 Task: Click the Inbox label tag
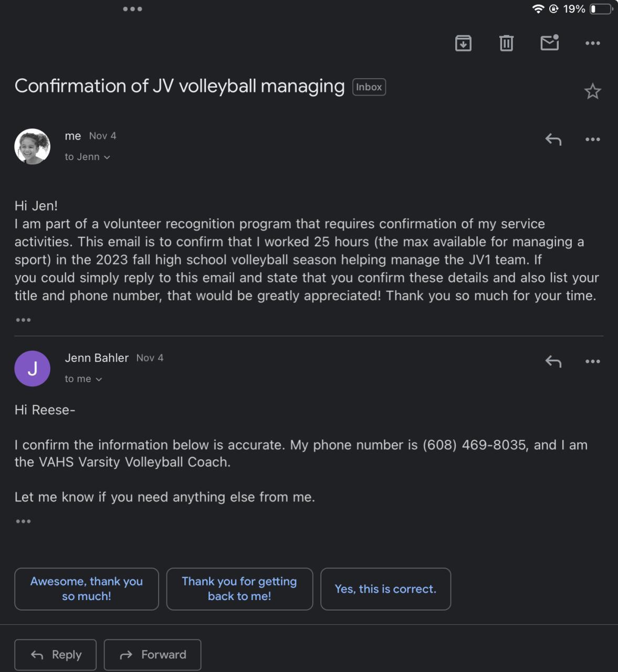pos(369,87)
